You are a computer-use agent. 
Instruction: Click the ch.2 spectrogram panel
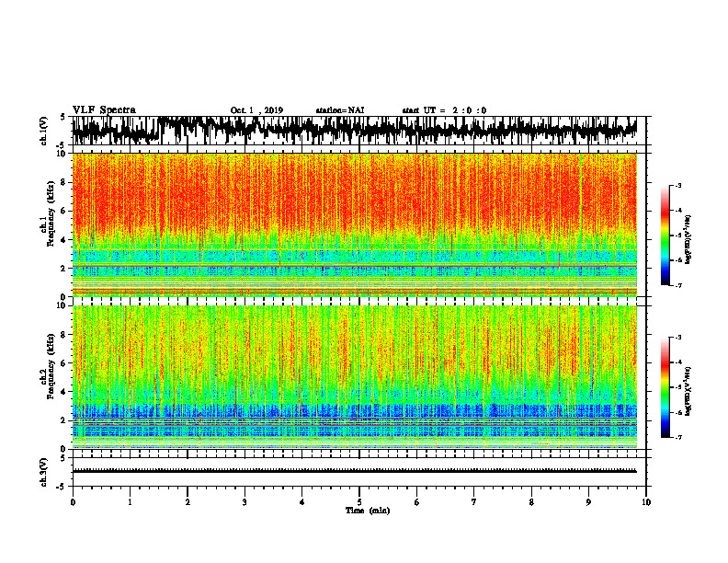coord(354,377)
